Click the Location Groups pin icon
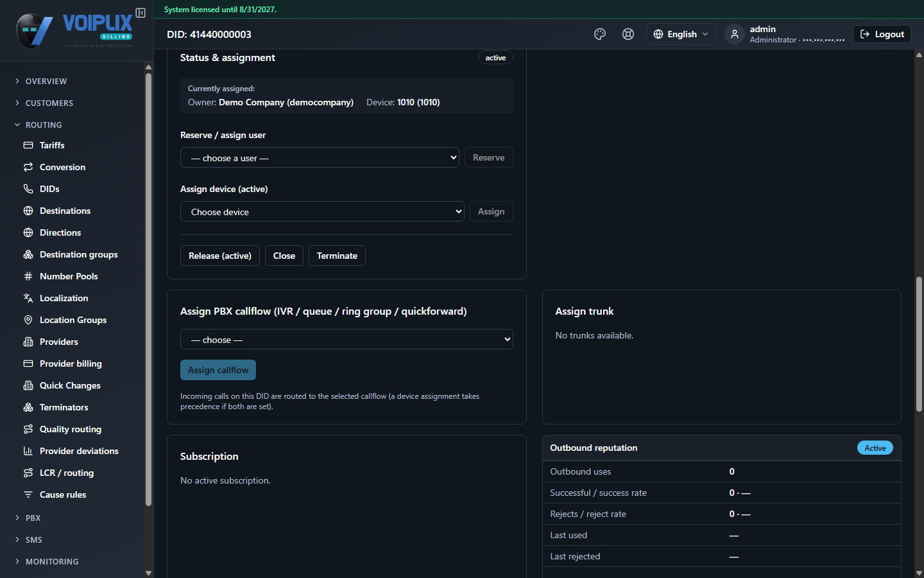The width and height of the screenshot is (924, 578). click(28, 320)
